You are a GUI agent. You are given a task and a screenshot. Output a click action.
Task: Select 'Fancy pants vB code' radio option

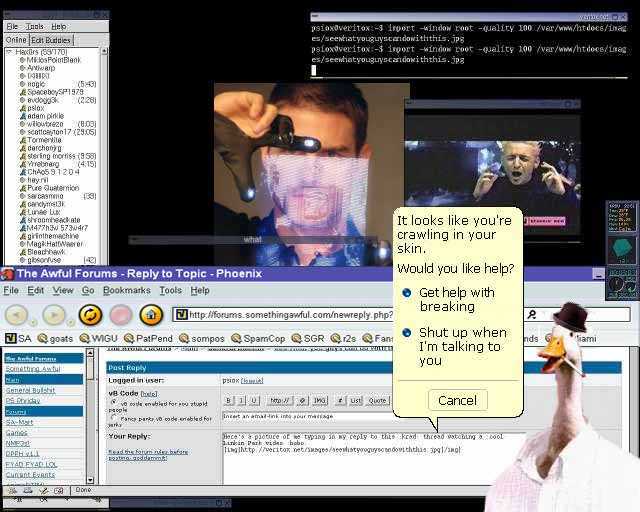coord(113,418)
